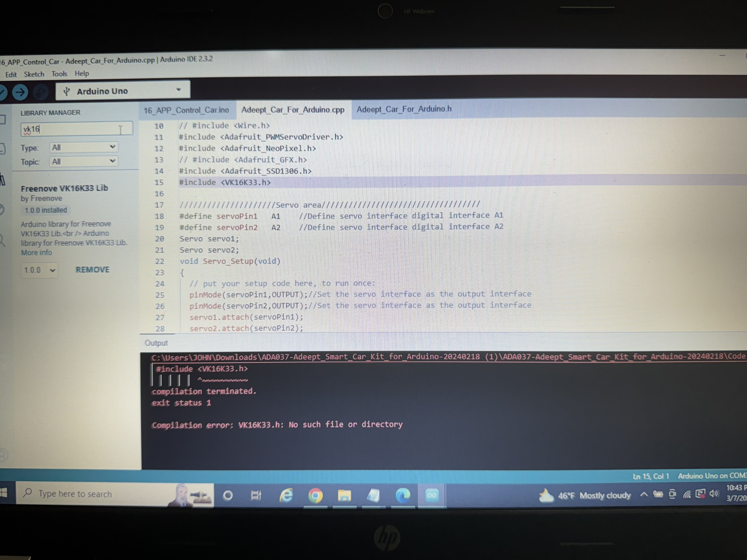Open File Explorer from the taskbar
Screen dimensions: 747x560
pyautogui.click(x=344, y=496)
